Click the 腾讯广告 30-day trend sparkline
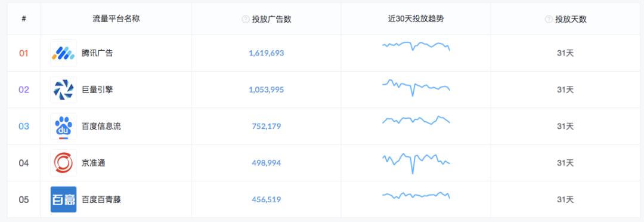The image size is (644, 222). pyautogui.click(x=416, y=45)
